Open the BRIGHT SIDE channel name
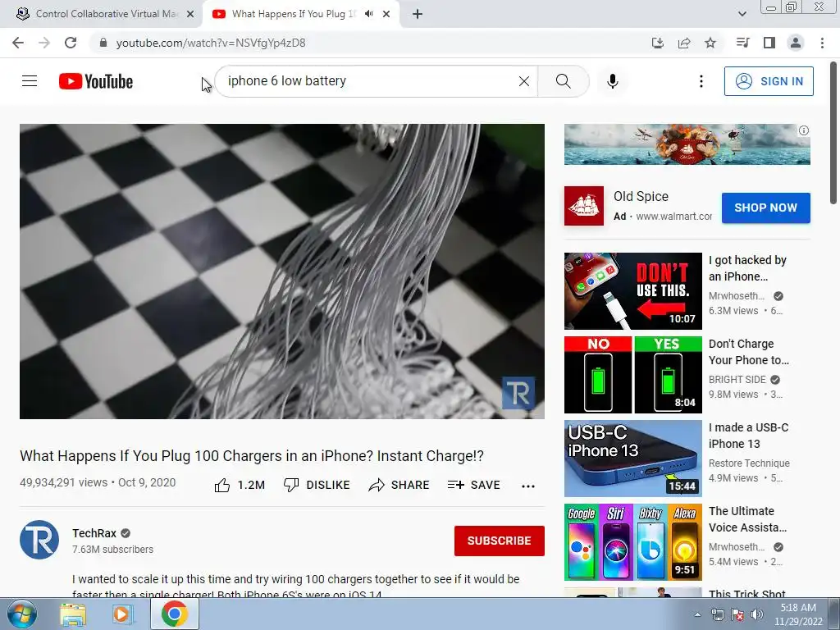 (737, 379)
